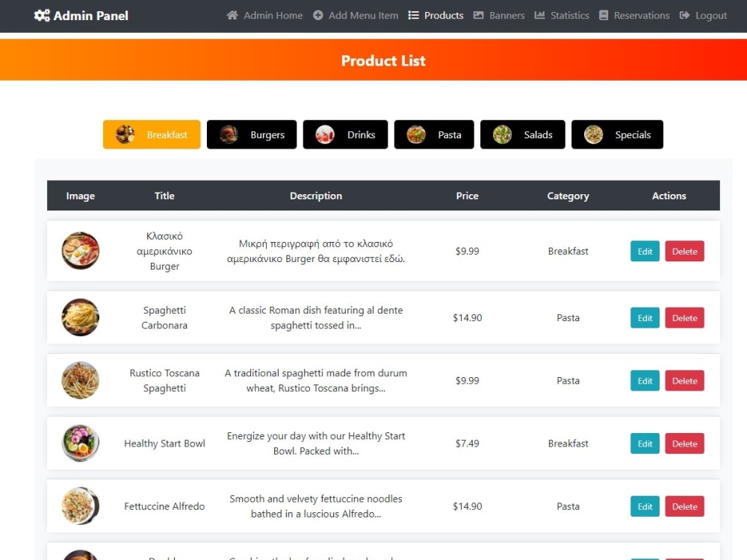
Task: Click the Title column header
Action: click(x=164, y=196)
